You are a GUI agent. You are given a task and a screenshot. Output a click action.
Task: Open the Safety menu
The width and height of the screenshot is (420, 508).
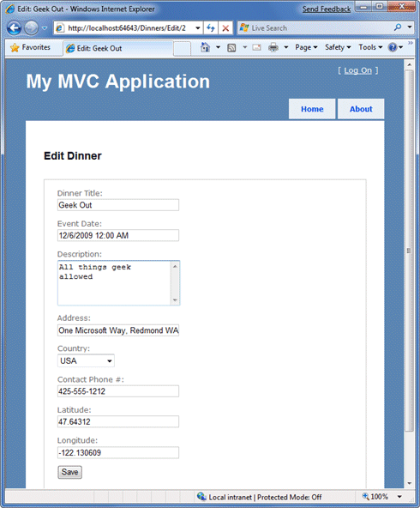(x=338, y=47)
